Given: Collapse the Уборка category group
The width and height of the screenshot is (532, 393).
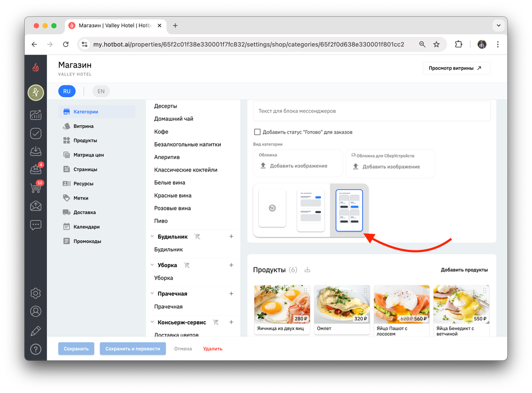Looking at the screenshot, I should tap(152, 265).
